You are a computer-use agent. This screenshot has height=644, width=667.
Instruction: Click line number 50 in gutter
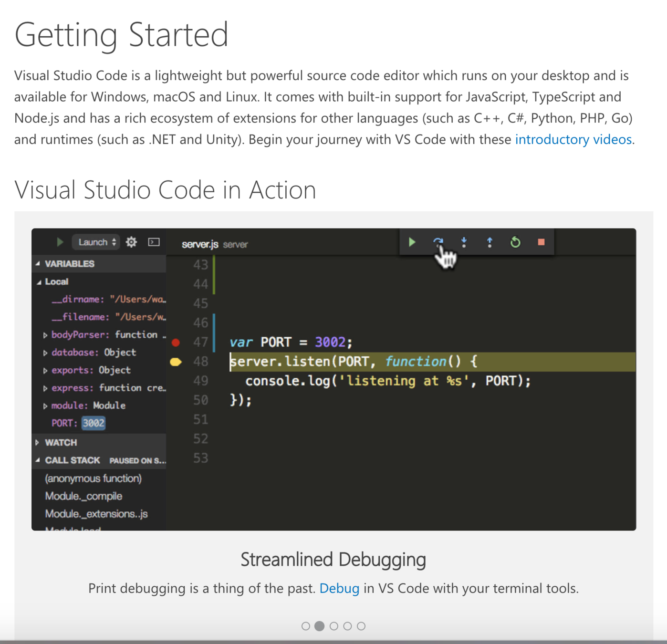(x=200, y=400)
